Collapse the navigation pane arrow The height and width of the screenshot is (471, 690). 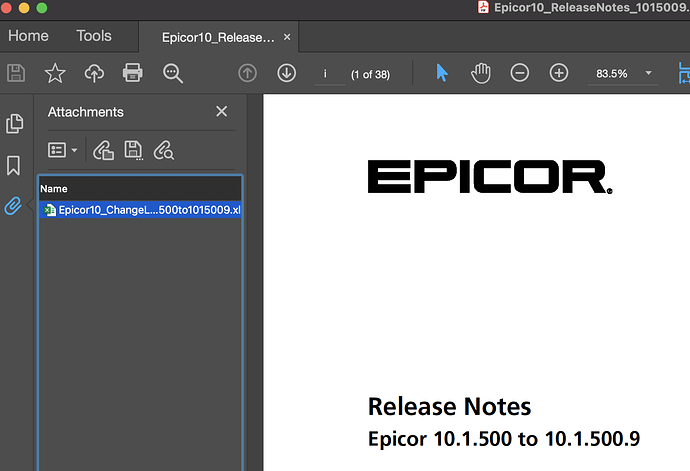30,205
